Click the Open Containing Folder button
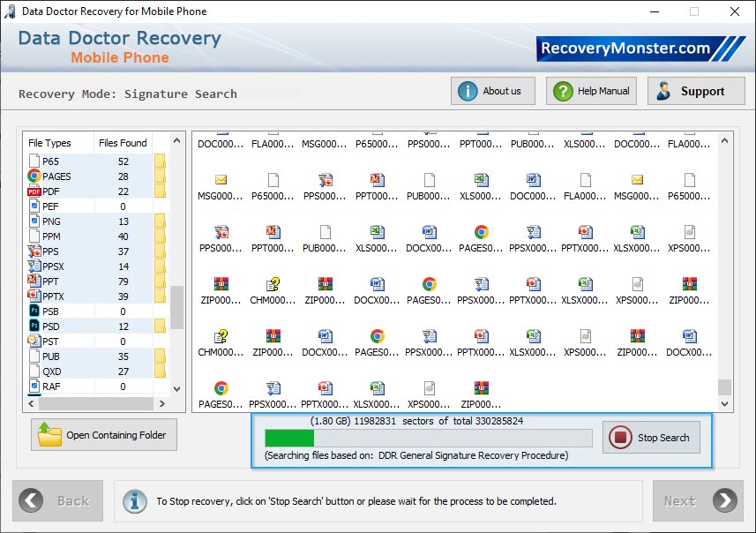Image resolution: width=756 pixels, height=533 pixels. pos(103,434)
